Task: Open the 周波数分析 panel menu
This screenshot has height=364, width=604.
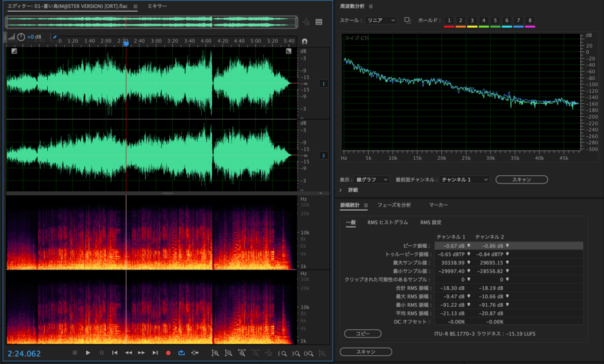Action: [370, 6]
